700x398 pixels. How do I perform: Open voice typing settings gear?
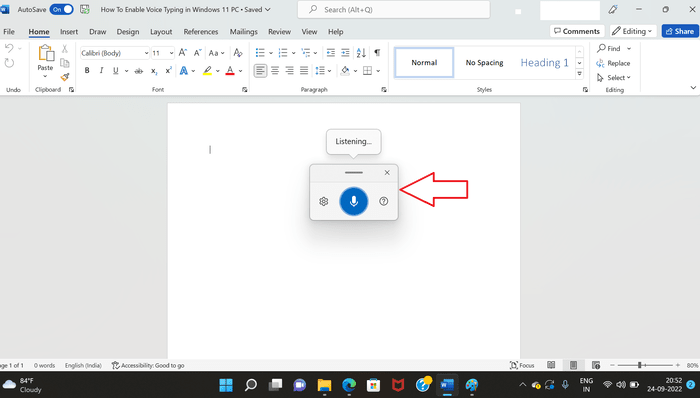324,201
